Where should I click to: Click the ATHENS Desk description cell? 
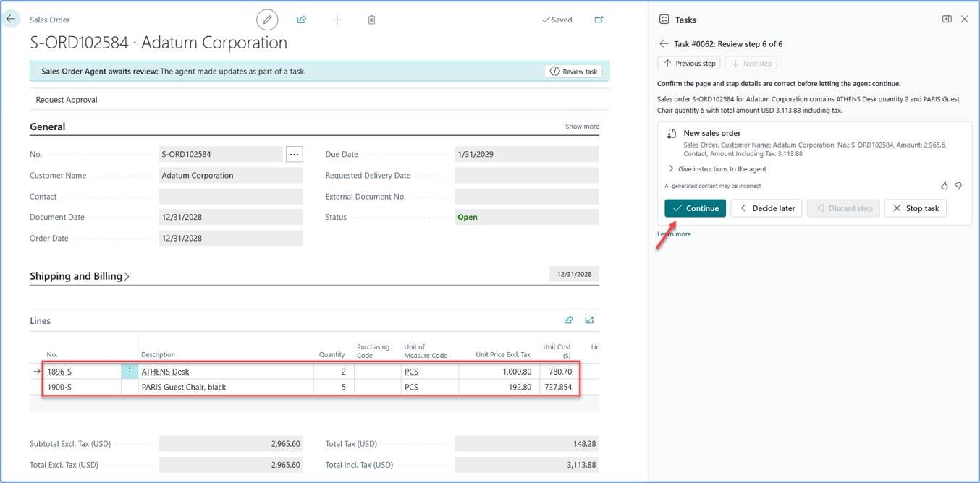tap(226, 372)
